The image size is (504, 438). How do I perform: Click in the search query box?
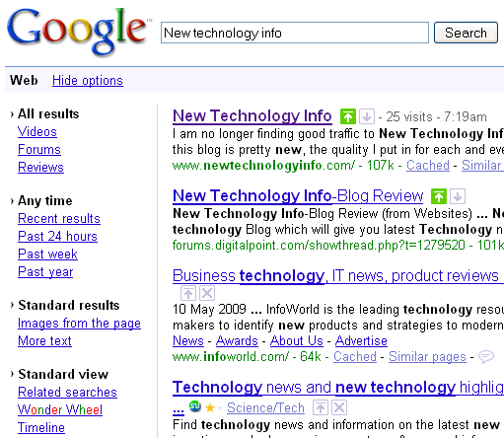pyautogui.click(x=295, y=33)
